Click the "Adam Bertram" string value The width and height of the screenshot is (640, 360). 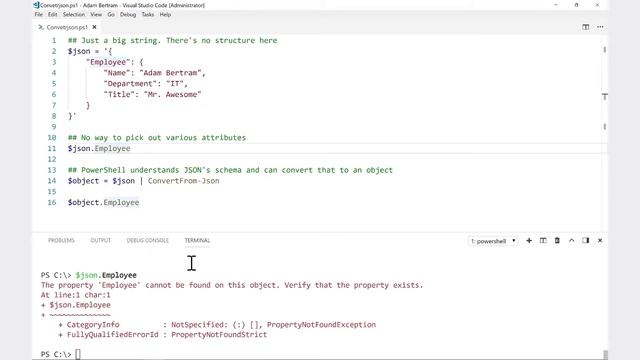(171, 73)
